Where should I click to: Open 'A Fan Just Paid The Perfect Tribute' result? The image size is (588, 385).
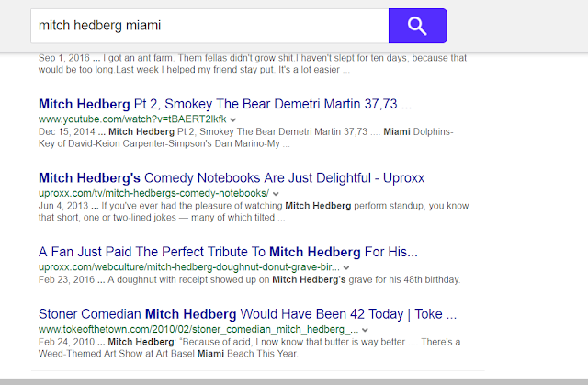click(x=228, y=252)
